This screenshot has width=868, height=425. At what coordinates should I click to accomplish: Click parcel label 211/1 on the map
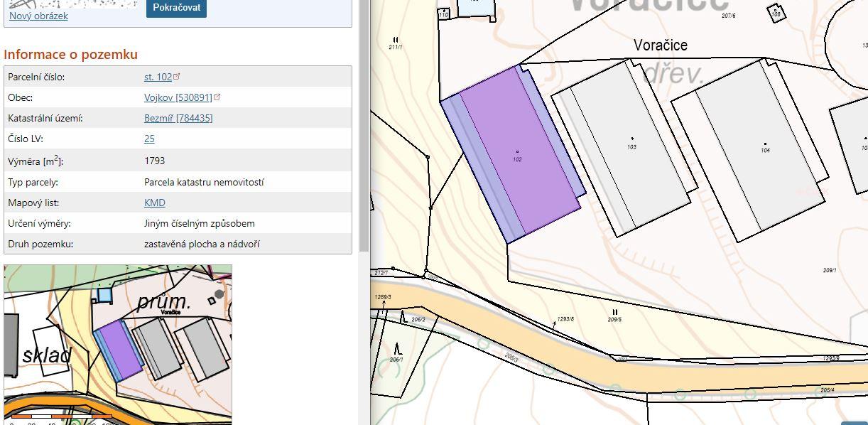click(x=396, y=47)
